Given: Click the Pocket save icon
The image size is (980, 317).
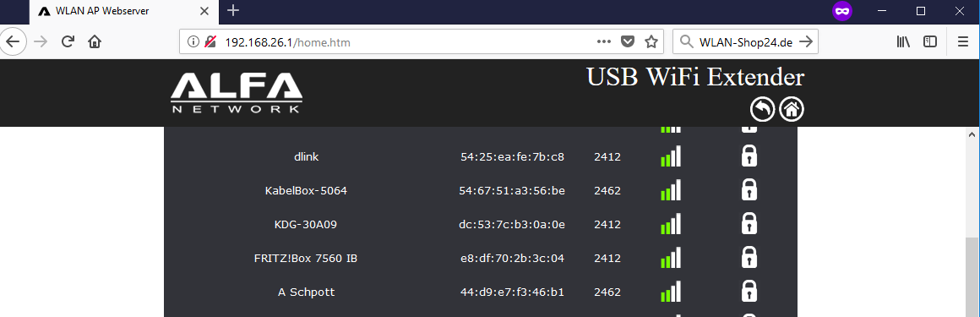Looking at the screenshot, I should [x=628, y=42].
